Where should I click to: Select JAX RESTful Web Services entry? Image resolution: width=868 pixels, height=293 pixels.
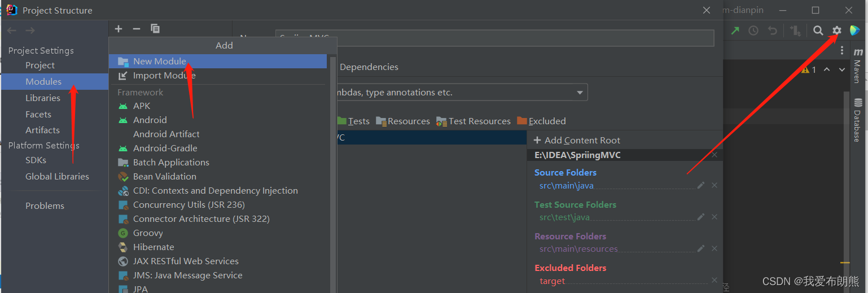click(218, 261)
